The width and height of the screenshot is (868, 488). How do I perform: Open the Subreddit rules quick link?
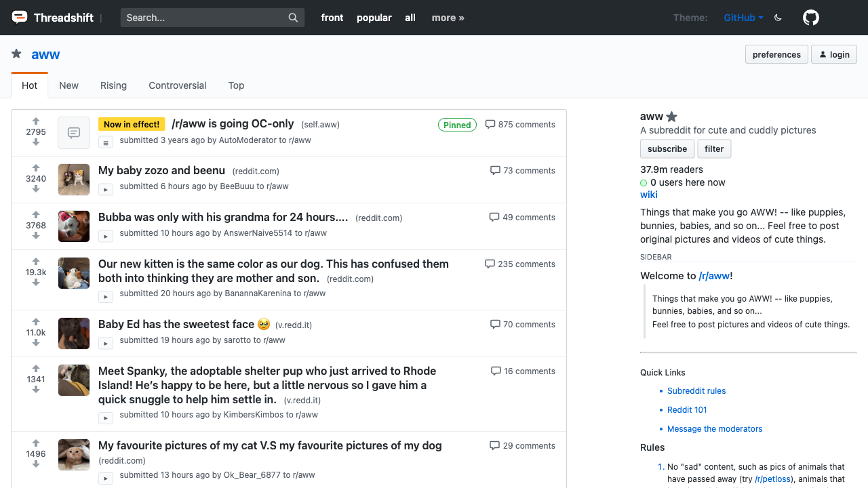tap(696, 391)
